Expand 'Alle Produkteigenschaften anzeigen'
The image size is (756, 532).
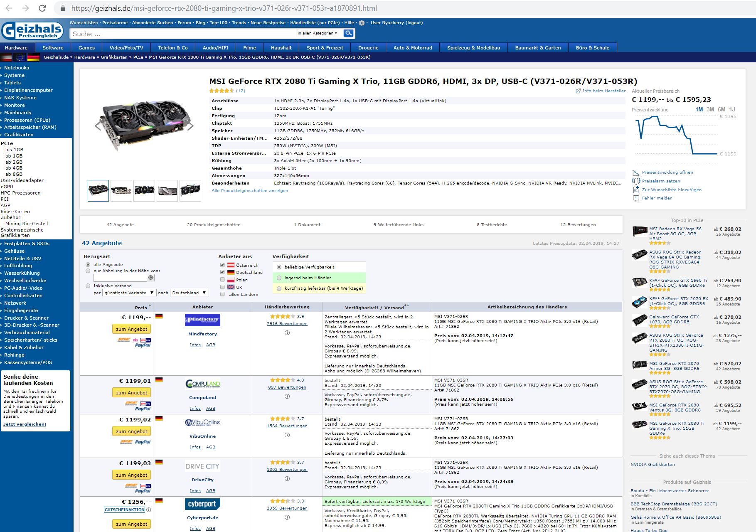click(250, 191)
